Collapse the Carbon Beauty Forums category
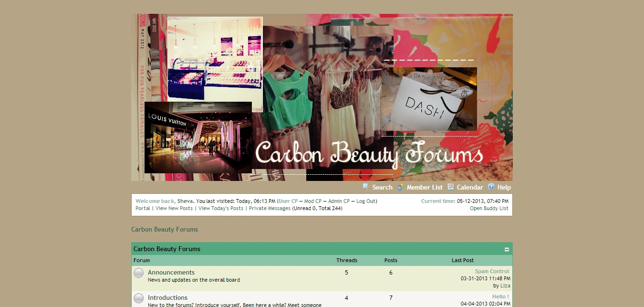 [507, 249]
